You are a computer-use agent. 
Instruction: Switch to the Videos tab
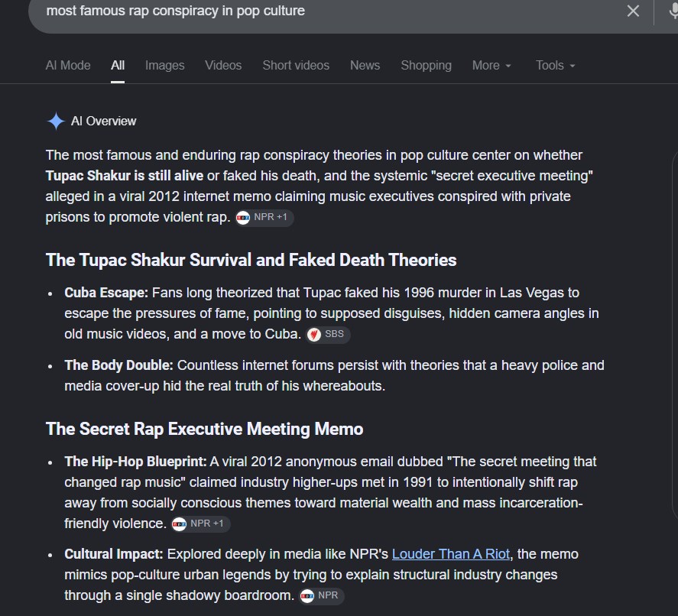[x=223, y=65]
